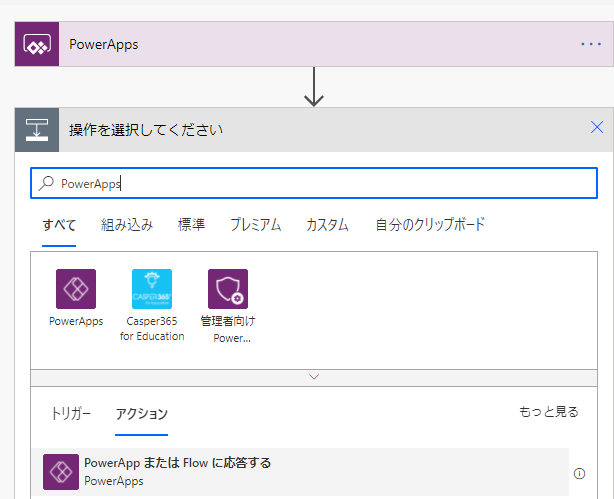
Task: Expand the connector list with chevron
Action: point(314,377)
